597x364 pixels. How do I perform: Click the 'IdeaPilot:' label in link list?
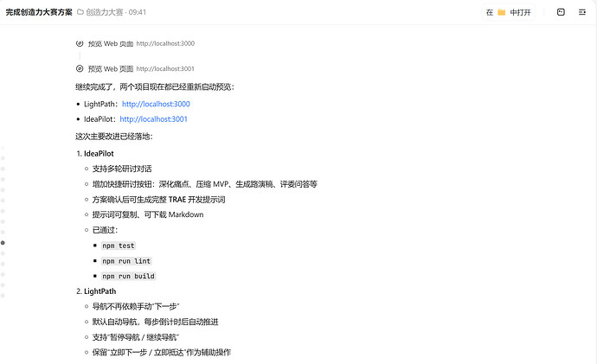(100, 119)
